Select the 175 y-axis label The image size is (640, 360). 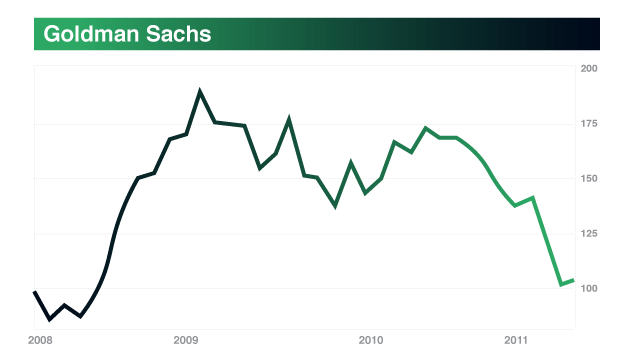pyautogui.click(x=589, y=123)
